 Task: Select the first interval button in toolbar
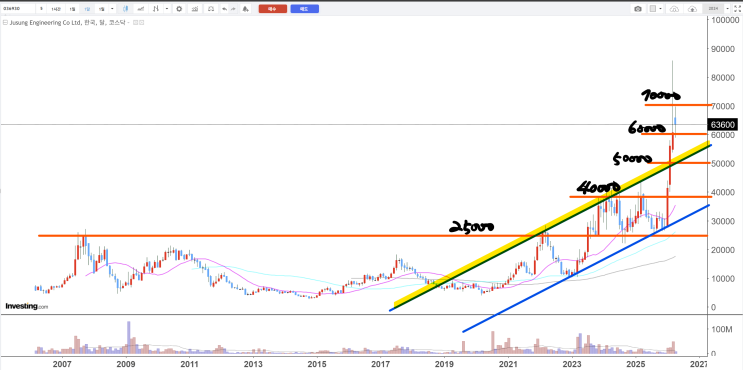42,9
